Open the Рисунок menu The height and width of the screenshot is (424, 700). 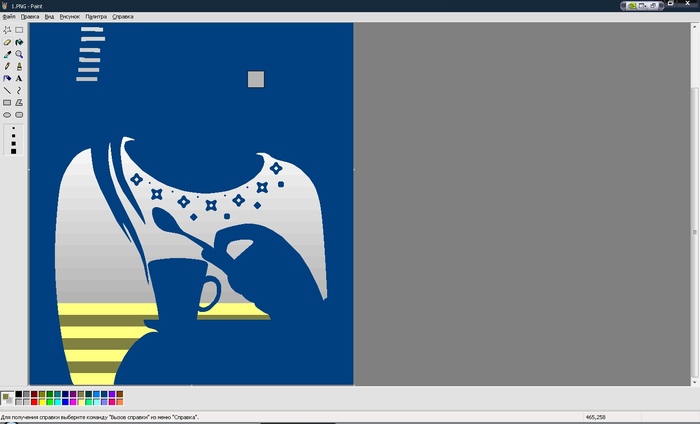pos(70,17)
